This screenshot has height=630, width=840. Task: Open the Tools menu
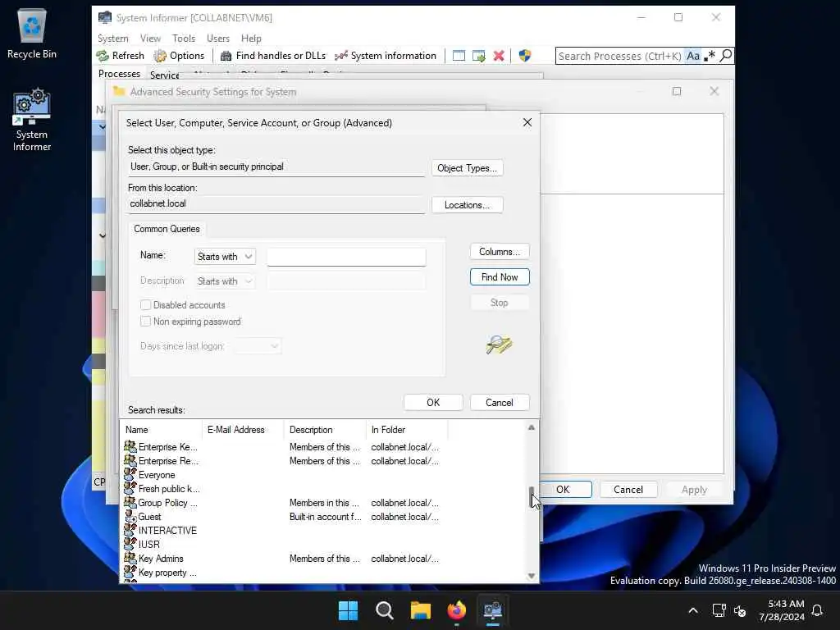pyautogui.click(x=184, y=38)
